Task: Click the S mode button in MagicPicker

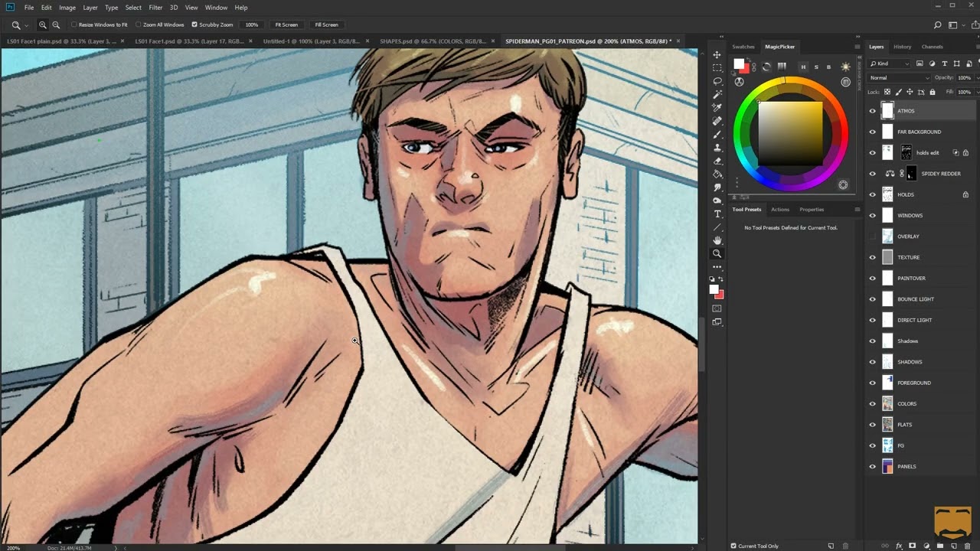Action: 816,67
